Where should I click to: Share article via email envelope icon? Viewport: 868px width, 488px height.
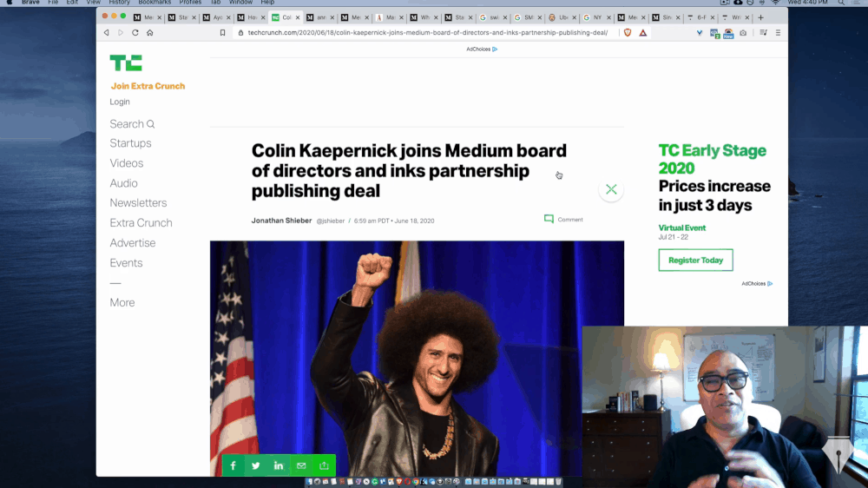(301, 465)
